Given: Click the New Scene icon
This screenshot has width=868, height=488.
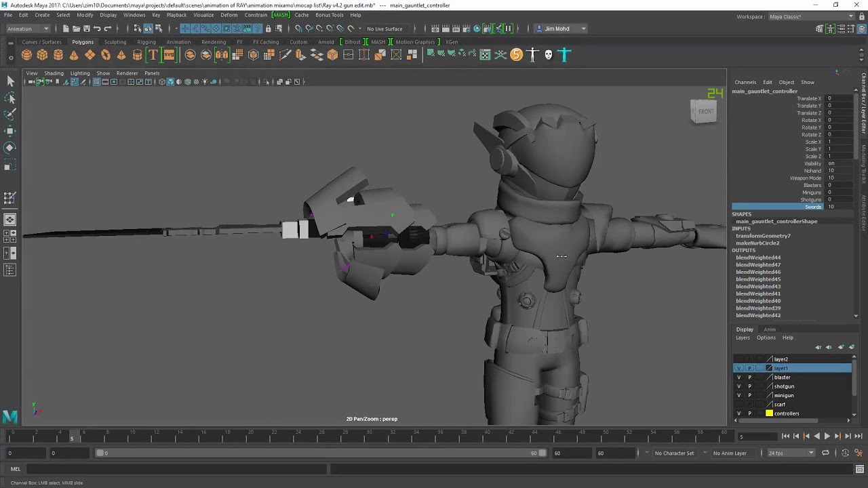Looking at the screenshot, I should 66,28.
